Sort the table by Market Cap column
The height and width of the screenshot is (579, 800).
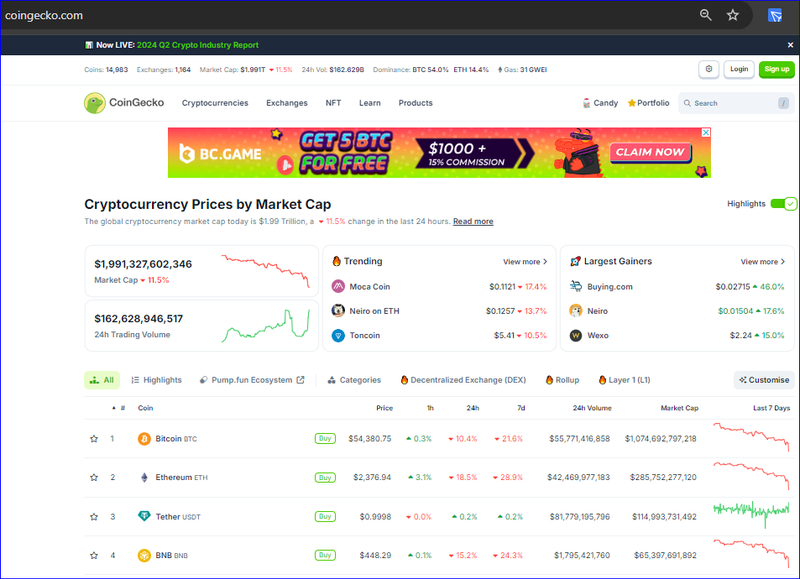tap(679, 408)
